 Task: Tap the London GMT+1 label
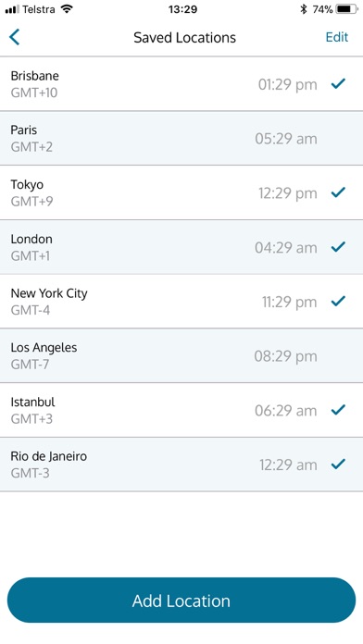[31, 256]
